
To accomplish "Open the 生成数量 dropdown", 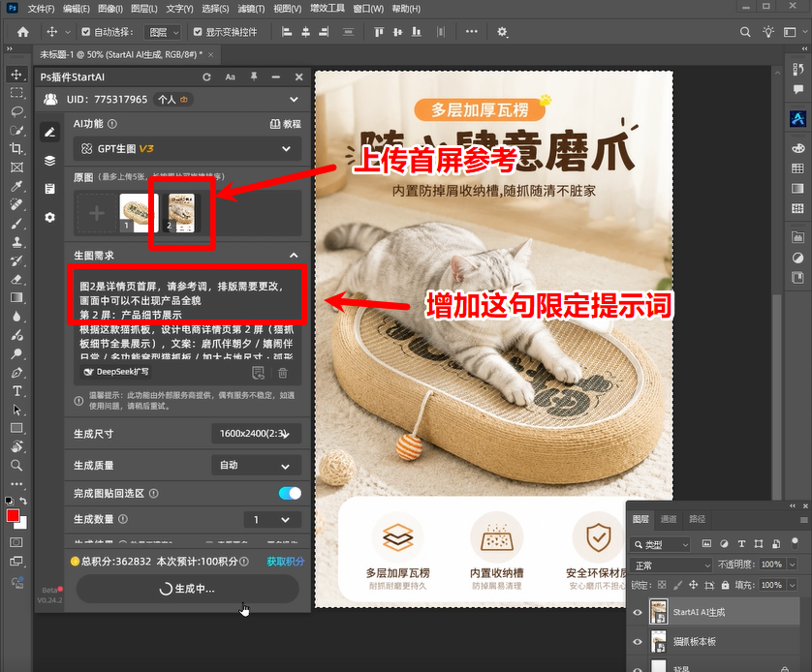I will (x=272, y=519).
